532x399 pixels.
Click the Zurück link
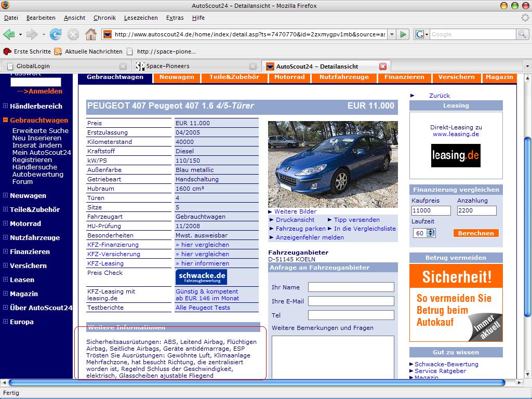pyautogui.click(x=440, y=96)
